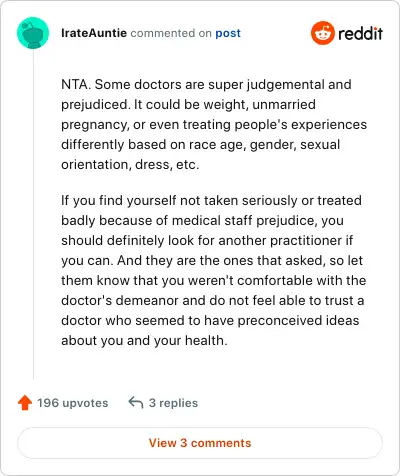Click the line starting "them know that you weren't"
This screenshot has height=476, width=400.
pyautogui.click(x=214, y=281)
